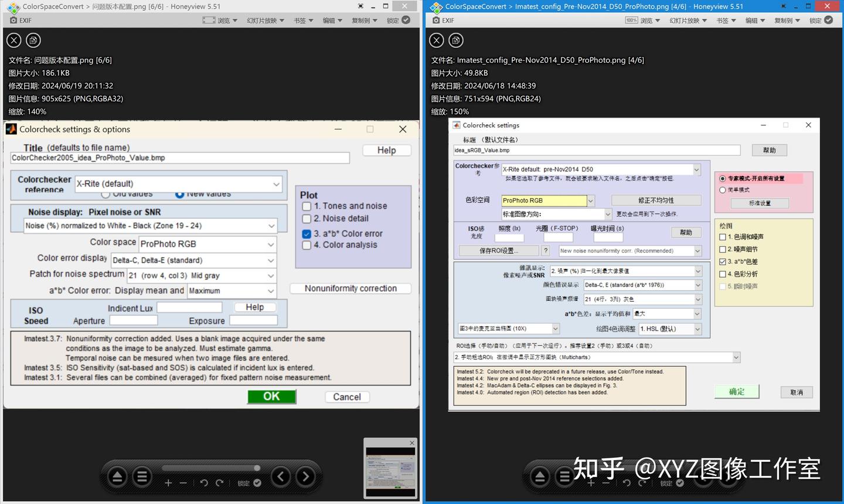
Task: Open the folder eject icon on the bottom bar
Action: (x=117, y=476)
